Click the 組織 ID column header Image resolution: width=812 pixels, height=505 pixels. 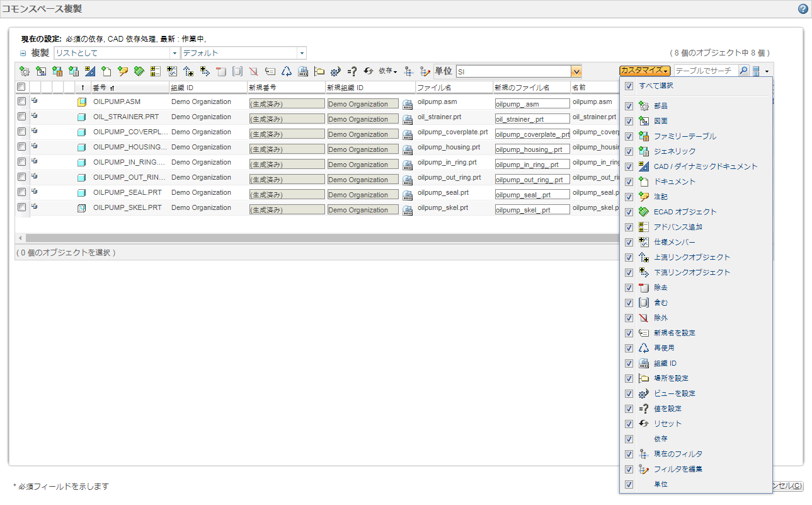[x=208, y=87]
